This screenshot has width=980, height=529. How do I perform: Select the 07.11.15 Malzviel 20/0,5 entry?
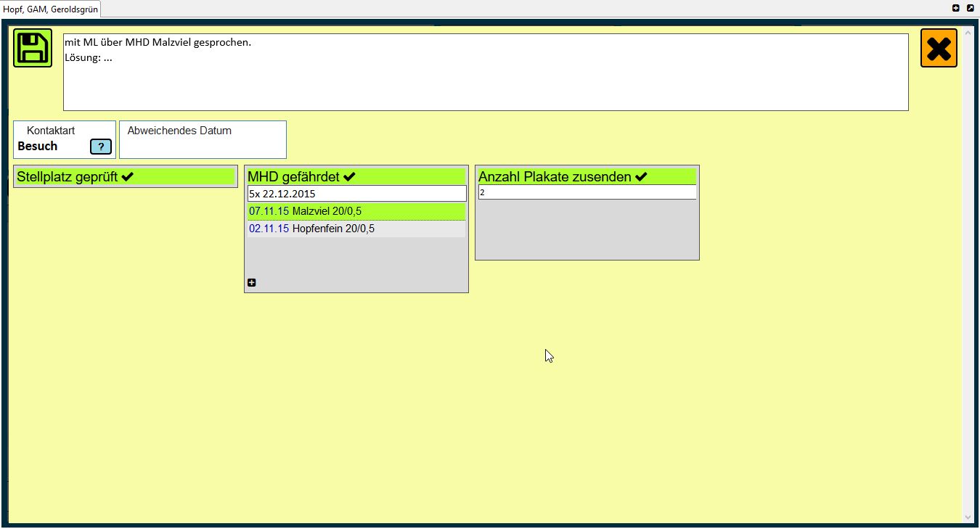coord(356,211)
